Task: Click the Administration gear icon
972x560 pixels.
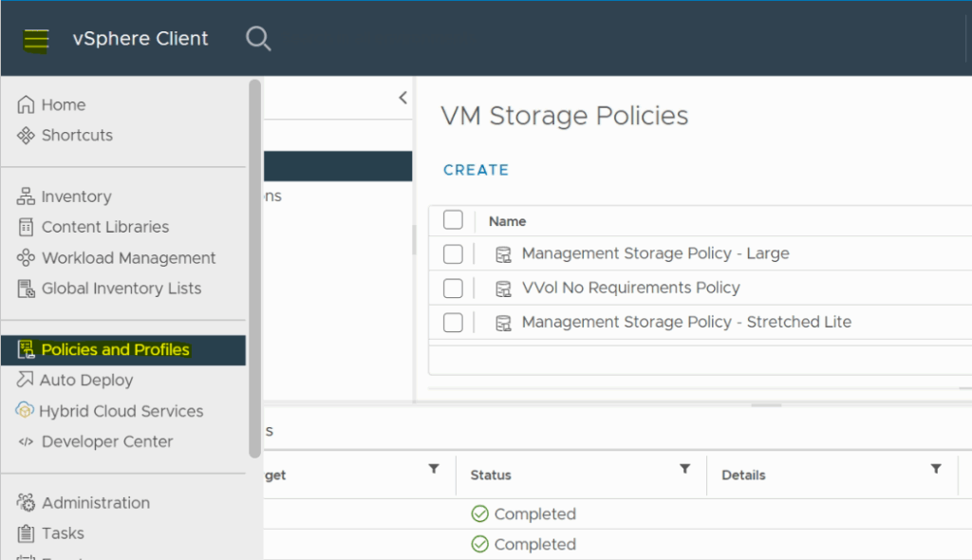Action: [x=26, y=502]
